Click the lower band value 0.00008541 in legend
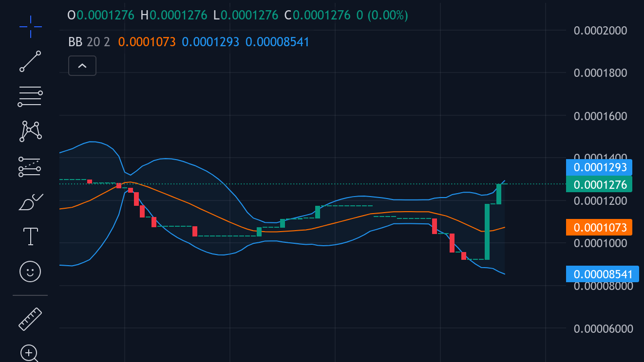The height and width of the screenshot is (362, 644). (277, 42)
